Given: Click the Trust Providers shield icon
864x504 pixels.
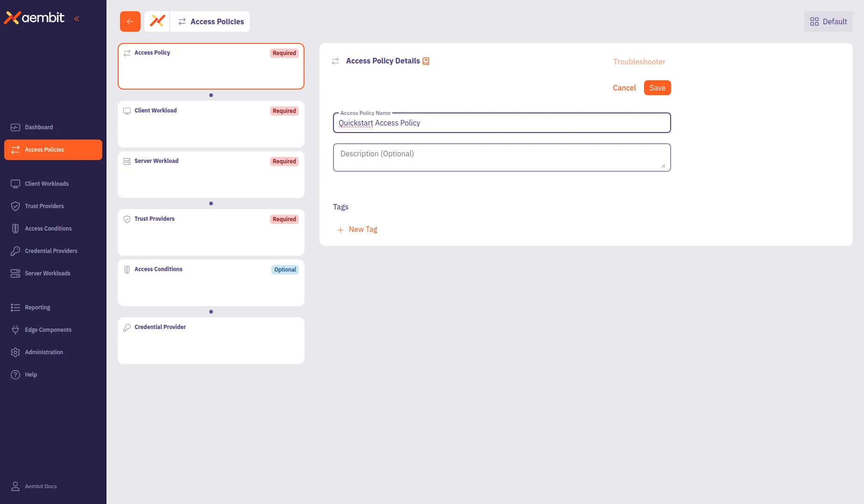Looking at the screenshot, I should click(x=15, y=206).
